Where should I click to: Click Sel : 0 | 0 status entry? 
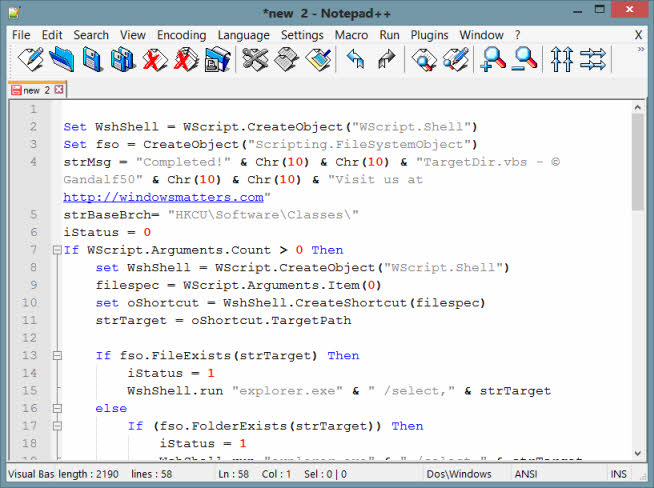325,474
